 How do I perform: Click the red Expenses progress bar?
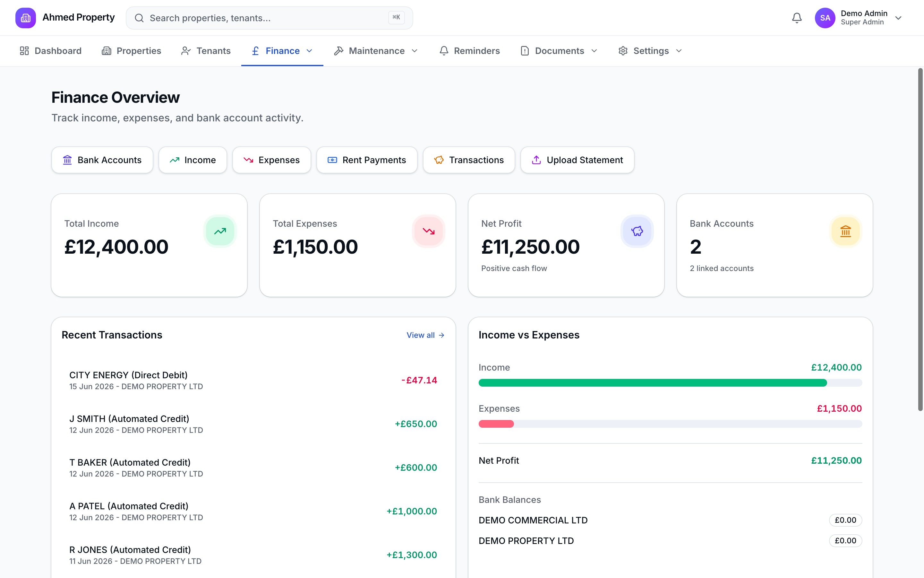496,424
